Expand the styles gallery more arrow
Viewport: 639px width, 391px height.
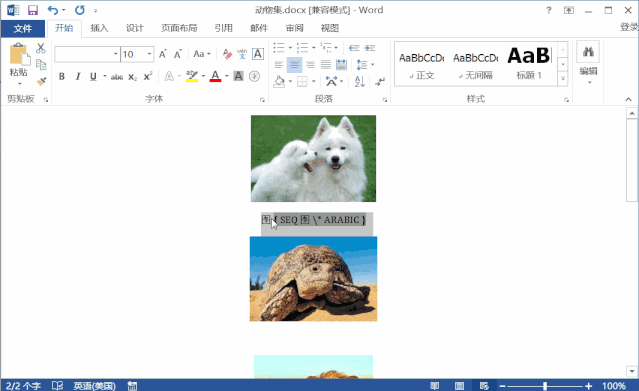[x=563, y=78]
